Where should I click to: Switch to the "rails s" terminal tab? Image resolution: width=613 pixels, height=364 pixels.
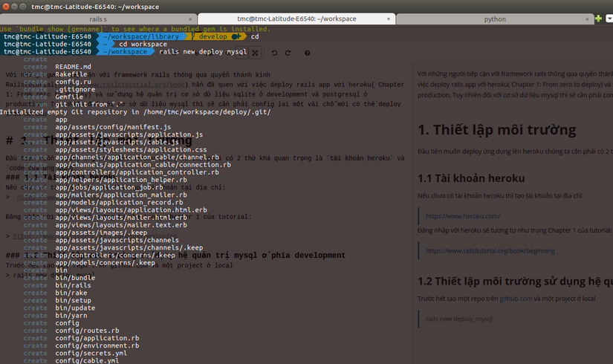[x=98, y=19]
